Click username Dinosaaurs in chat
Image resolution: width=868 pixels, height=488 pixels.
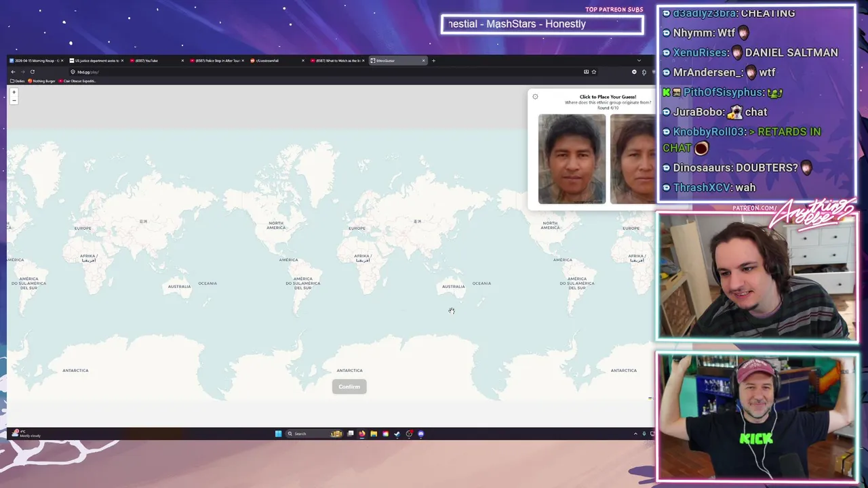[x=703, y=167]
